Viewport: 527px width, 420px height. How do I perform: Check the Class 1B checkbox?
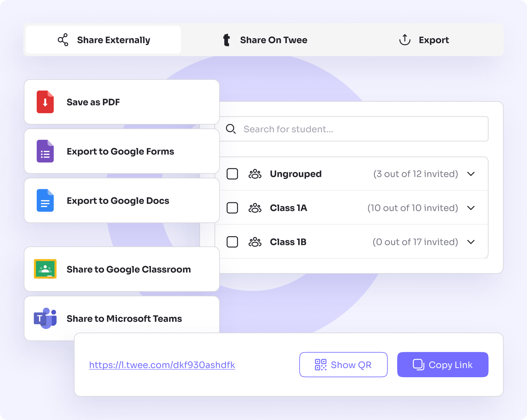tap(232, 242)
